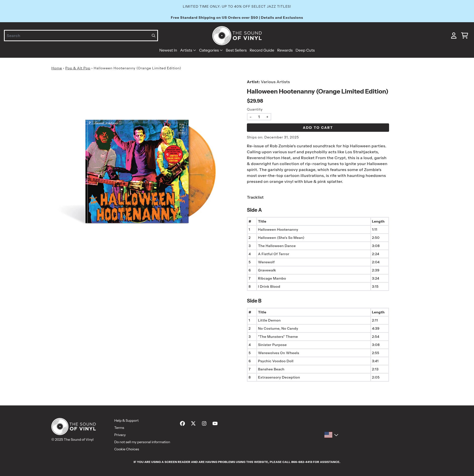Open the Instagram icon in footer
The image size is (474, 476).
(204, 423)
